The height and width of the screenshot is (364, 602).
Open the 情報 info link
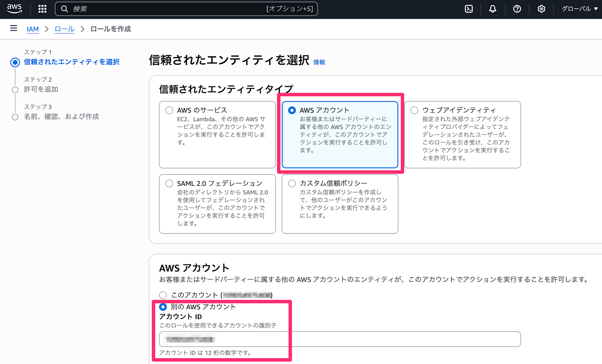(x=319, y=62)
